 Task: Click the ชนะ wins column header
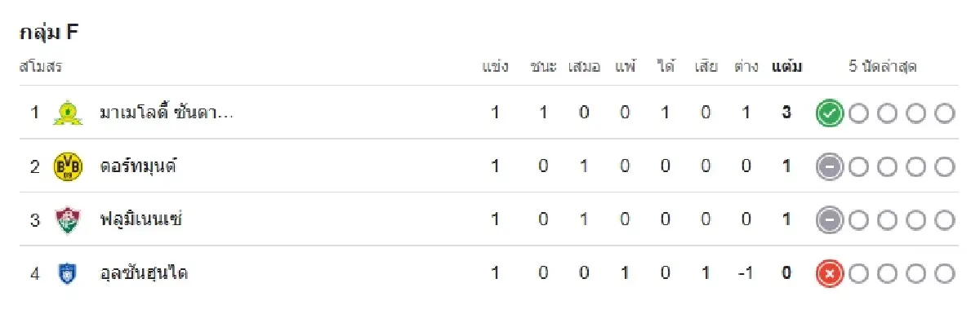(543, 67)
